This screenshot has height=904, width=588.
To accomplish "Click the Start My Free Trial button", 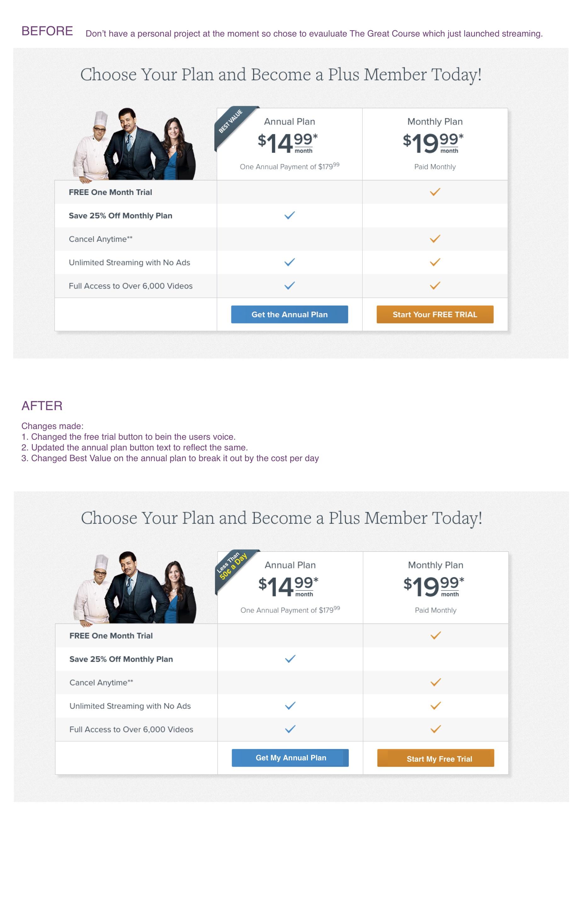I will click(435, 758).
